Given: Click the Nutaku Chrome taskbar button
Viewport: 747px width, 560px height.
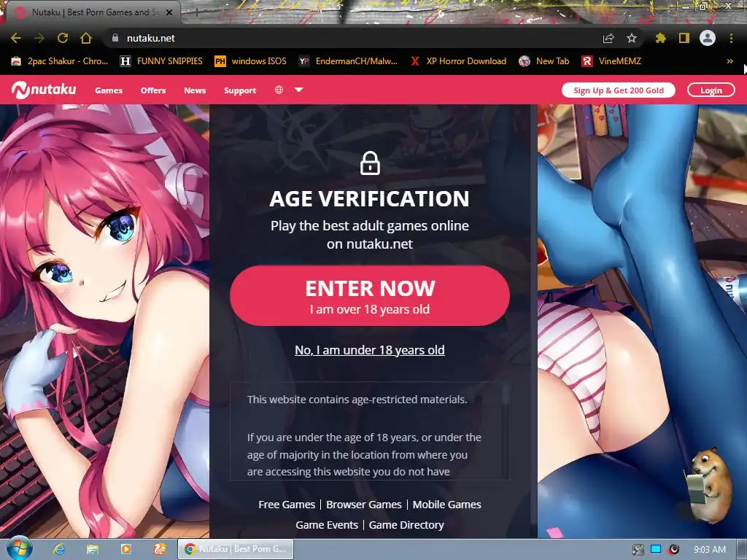Looking at the screenshot, I should [236, 549].
